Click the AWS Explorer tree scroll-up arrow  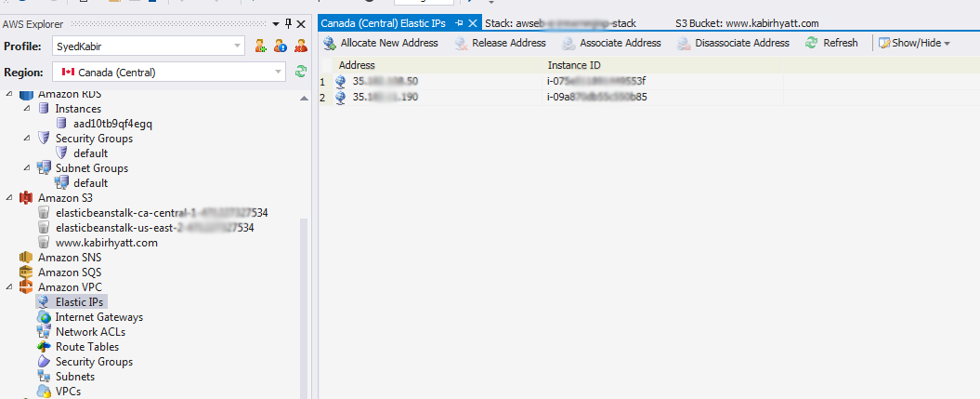(x=305, y=99)
